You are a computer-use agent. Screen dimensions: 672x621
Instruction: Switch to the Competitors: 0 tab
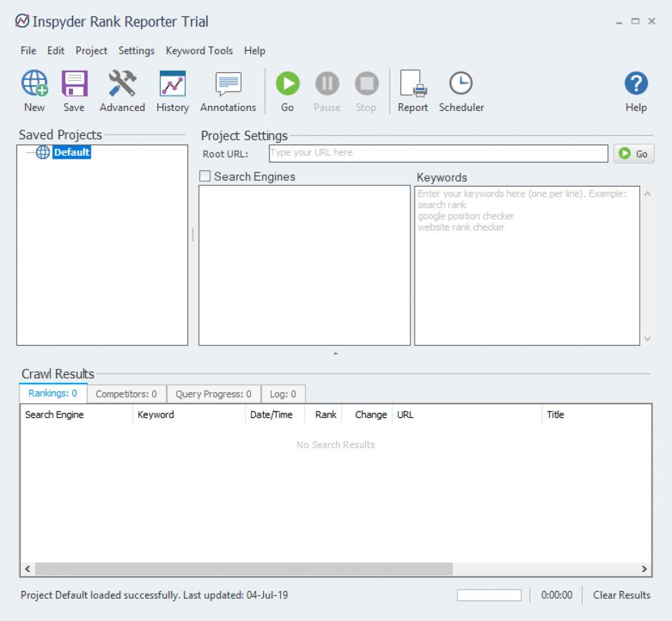point(127,394)
